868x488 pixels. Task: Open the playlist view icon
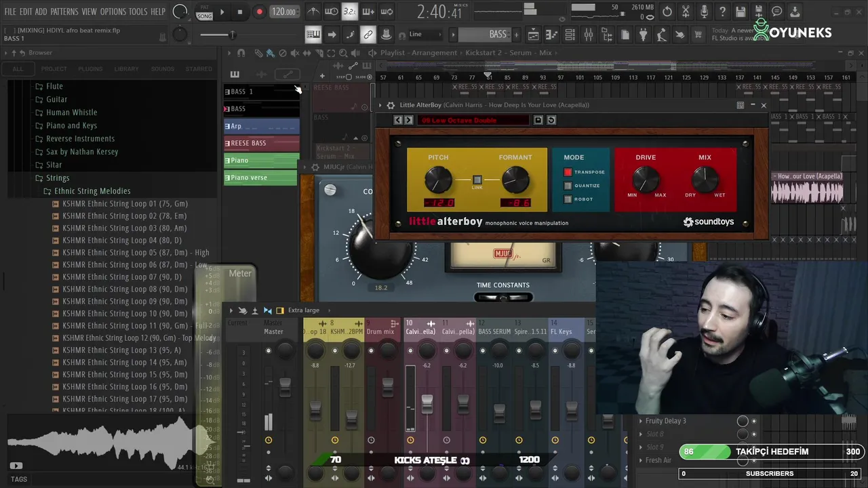[x=534, y=35]
